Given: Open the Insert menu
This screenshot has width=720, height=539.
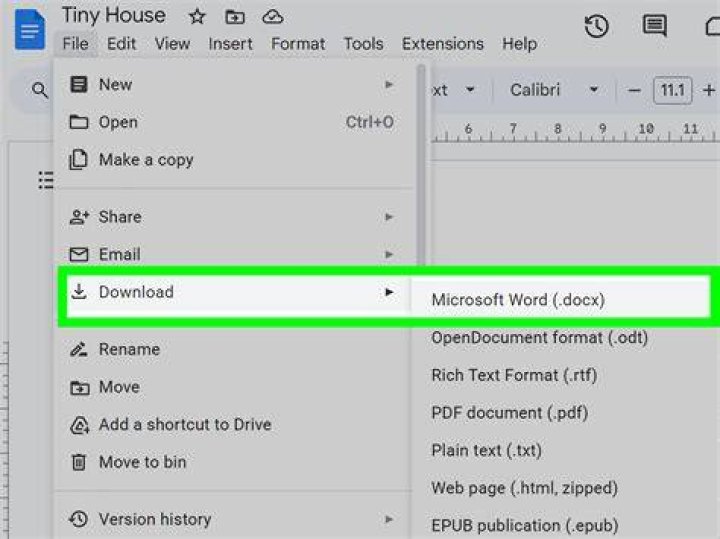Looking at the screenshot, I should click(230, 44).
